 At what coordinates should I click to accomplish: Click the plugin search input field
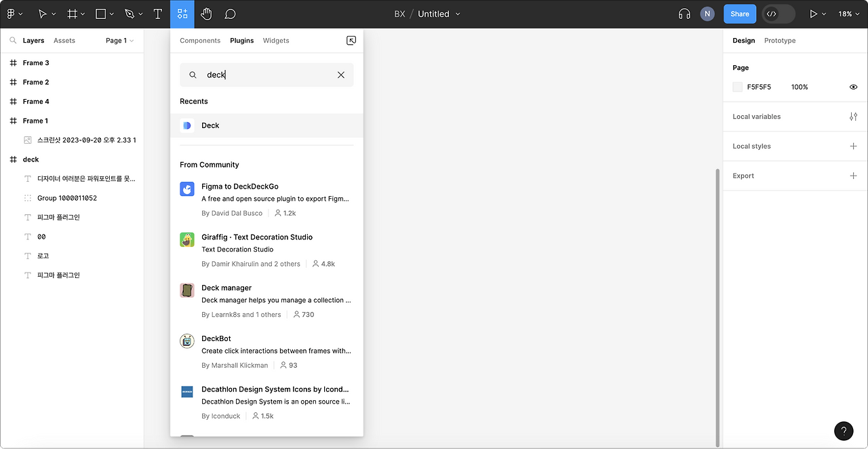267,75
